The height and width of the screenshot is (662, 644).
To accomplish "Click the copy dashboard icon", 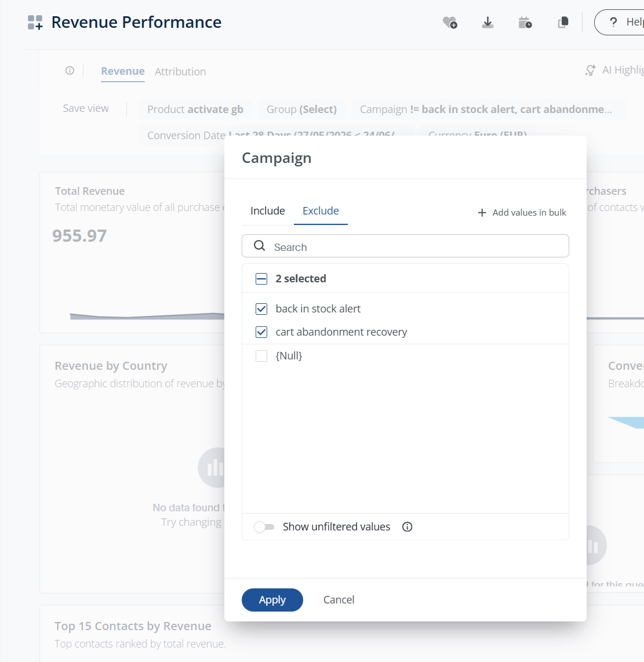I will coord(563,23).
